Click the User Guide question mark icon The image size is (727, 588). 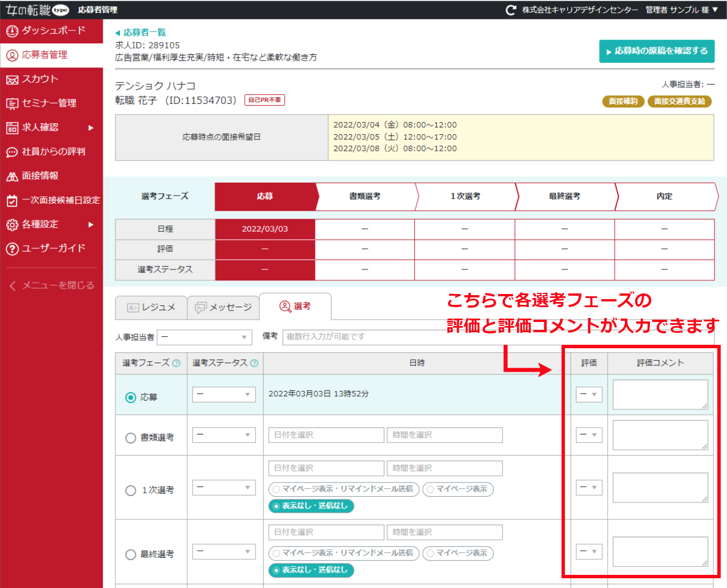click(x=12, y=249)
